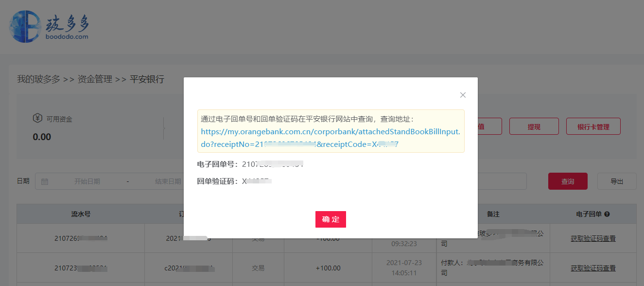Click the 提现 button
The image size is (644, 286).
pos(534,126)
